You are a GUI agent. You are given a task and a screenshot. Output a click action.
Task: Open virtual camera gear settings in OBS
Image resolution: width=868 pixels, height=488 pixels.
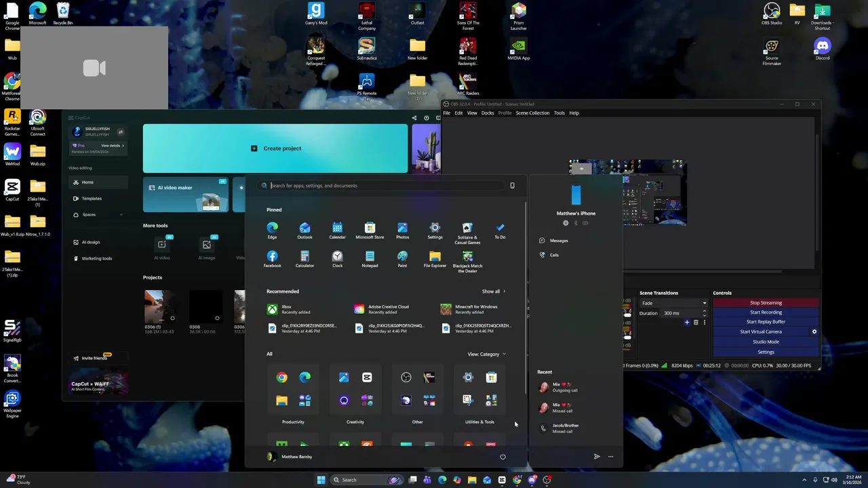click(x=814, y=331)
